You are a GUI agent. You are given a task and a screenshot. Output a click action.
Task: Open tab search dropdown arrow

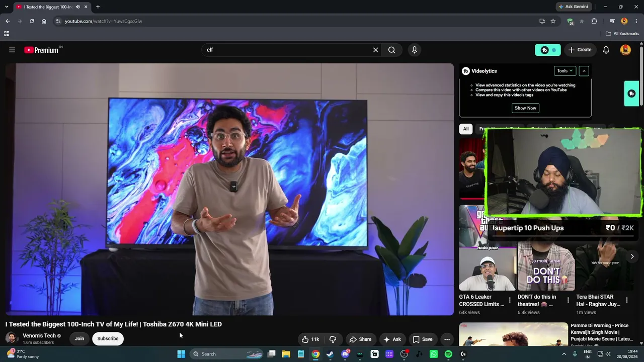[x=7, y=7]
